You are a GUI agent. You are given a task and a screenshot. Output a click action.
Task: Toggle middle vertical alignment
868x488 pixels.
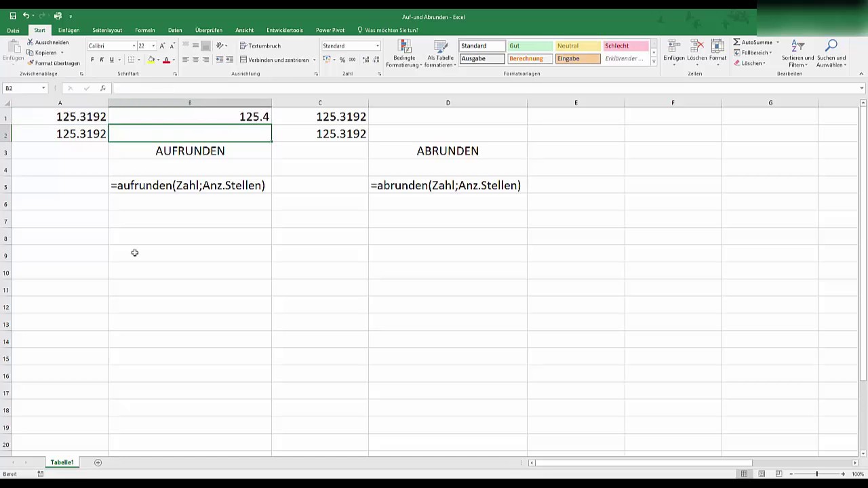(x=195, y=45)
